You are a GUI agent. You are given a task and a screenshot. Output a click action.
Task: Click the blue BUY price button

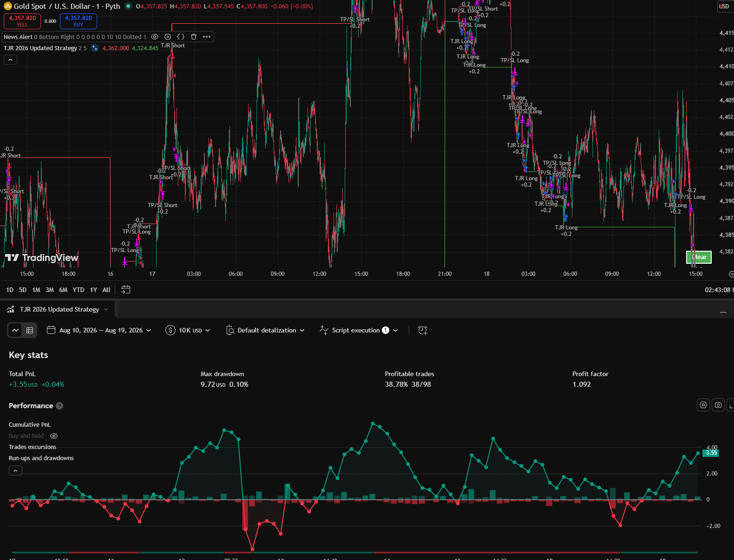coord(78,21)
